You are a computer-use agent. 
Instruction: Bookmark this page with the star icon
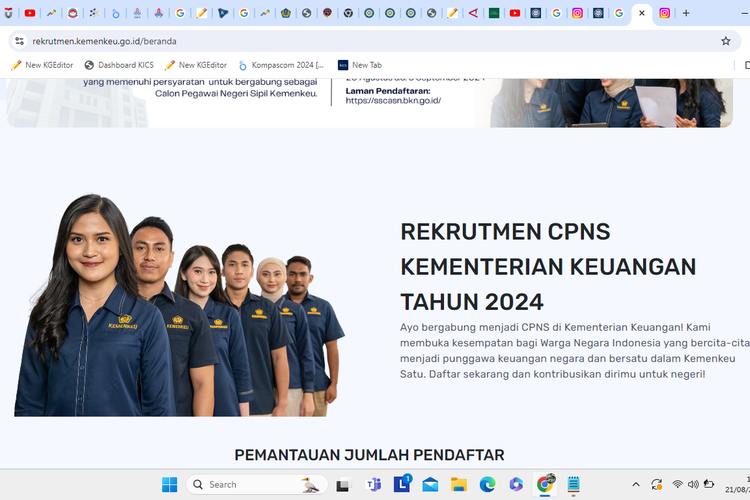(726, 41)
